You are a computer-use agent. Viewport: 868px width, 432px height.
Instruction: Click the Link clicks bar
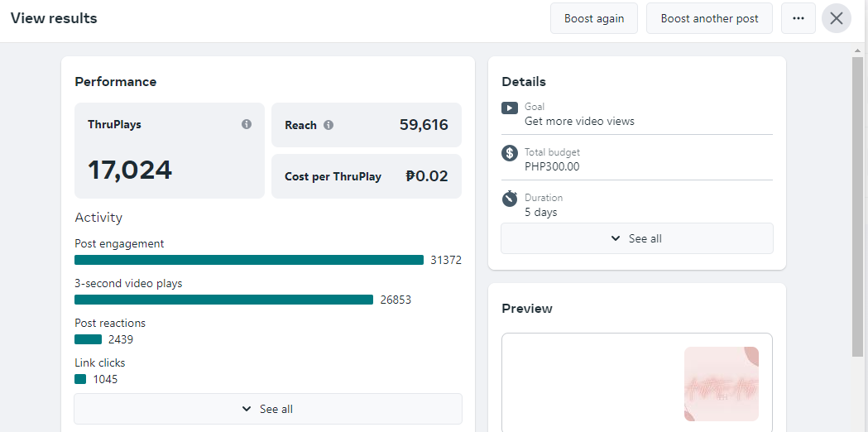click(80, 379)
